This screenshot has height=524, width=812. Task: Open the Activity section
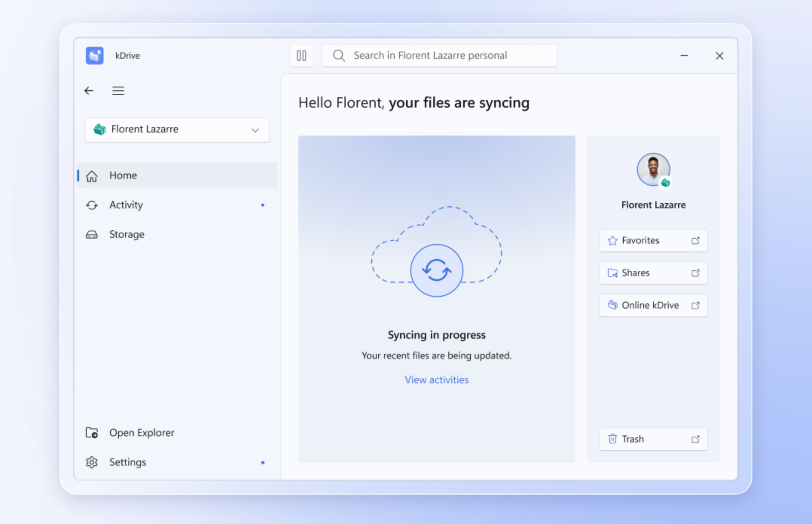pyautogui.click(x=177, y=205)
